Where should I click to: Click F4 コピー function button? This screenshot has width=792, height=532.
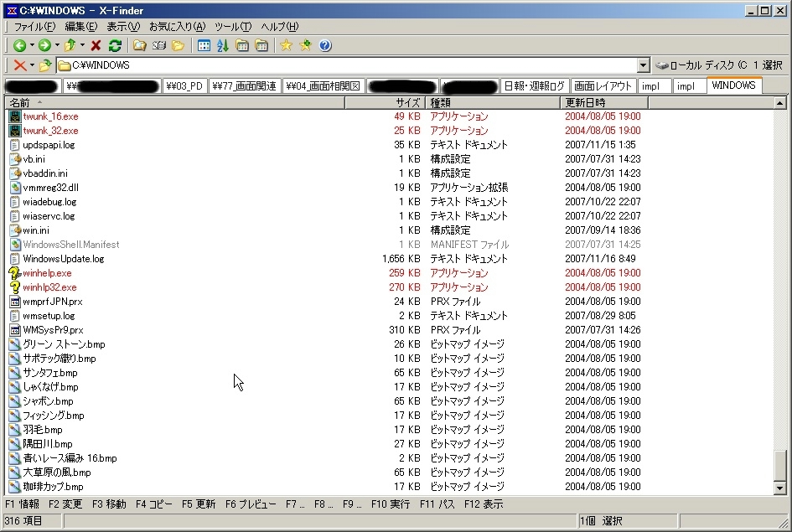tap(154, 504)
